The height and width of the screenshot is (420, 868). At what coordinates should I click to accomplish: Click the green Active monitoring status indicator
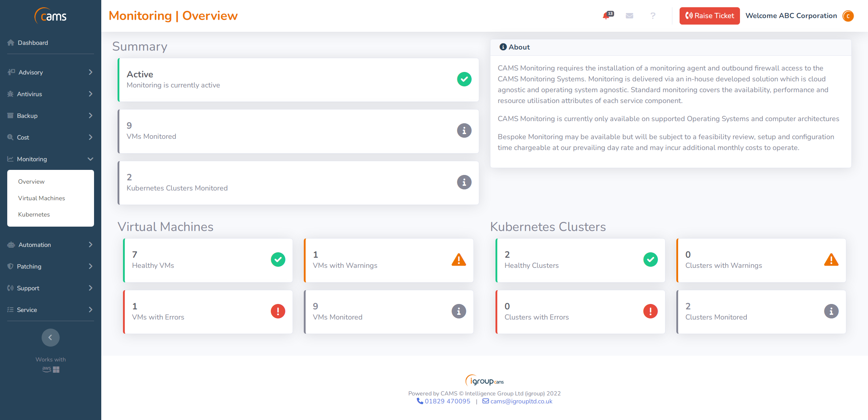pos(464,80)
